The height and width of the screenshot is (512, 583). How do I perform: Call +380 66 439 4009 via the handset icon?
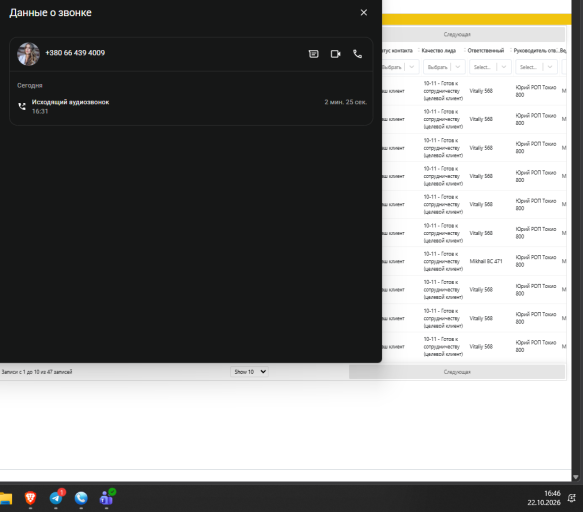(x=357, y=54)
